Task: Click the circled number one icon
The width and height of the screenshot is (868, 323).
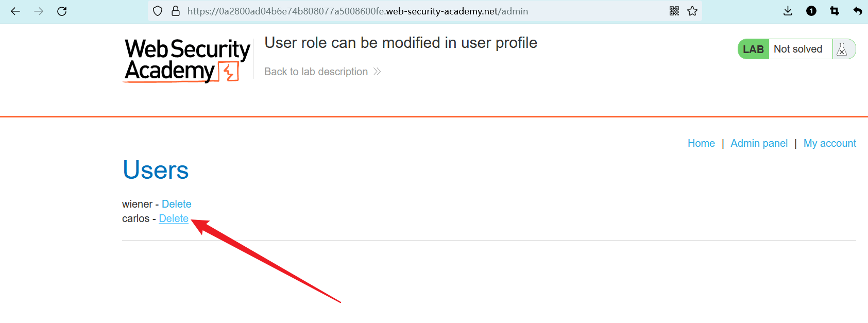Action: 811,11
